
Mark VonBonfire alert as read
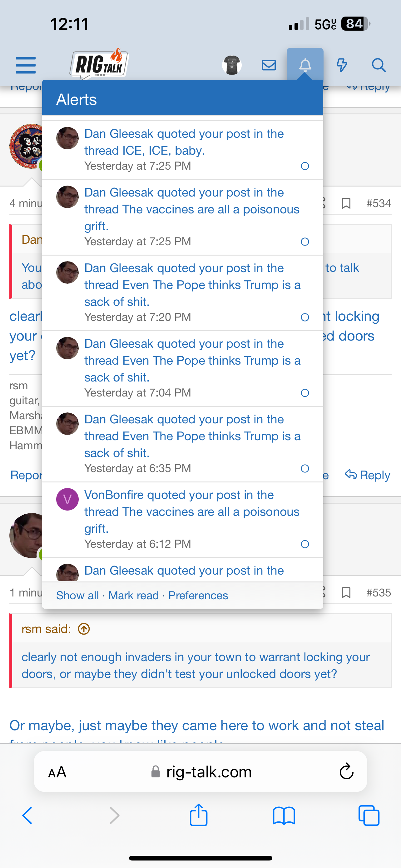click(305, 544)
